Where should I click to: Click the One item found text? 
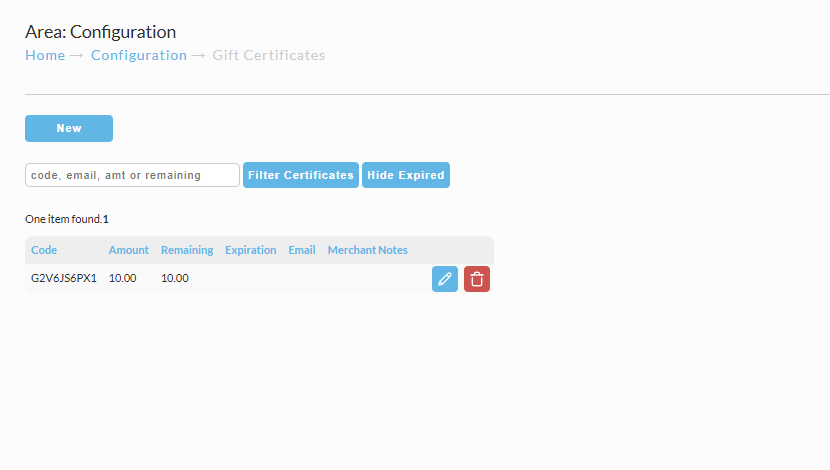[x=63, y=219]
